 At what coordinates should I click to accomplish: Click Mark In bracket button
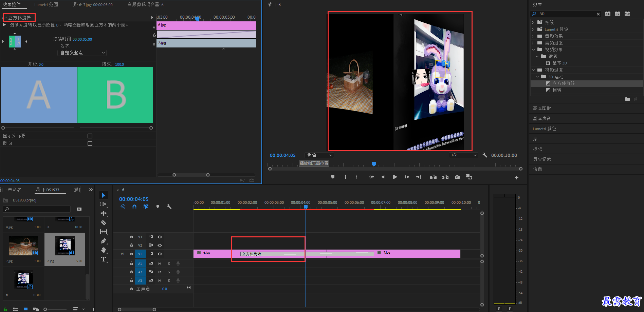345,177
